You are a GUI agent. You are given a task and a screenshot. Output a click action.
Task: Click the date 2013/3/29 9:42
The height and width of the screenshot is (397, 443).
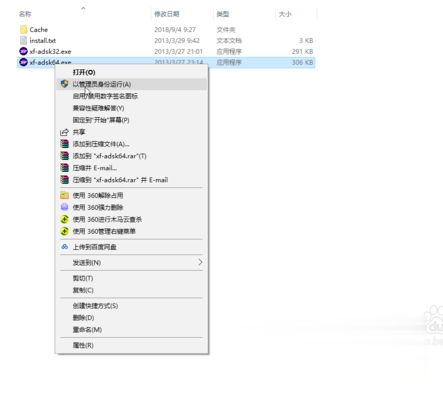pyautogui.click(x=177, y=40)
